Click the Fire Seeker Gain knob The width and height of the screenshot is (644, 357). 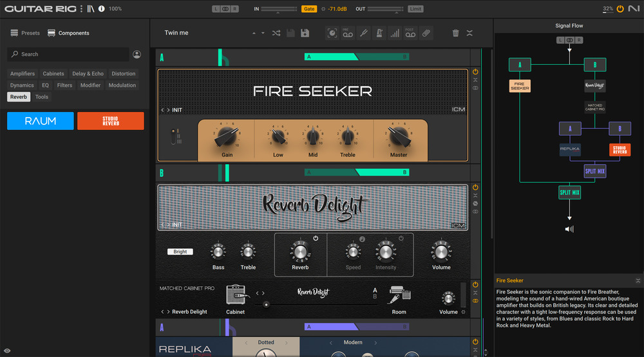point(227,135)
